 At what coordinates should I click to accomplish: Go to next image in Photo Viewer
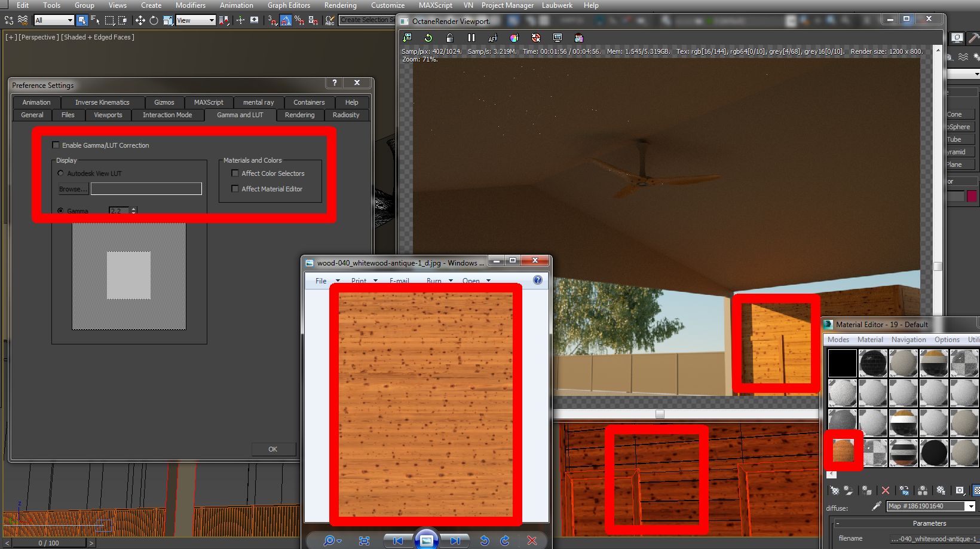tap(455, 541)
